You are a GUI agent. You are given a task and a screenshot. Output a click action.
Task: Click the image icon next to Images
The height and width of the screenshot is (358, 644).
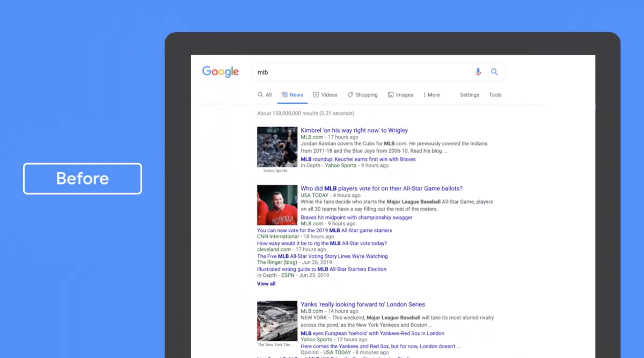[x=390, y=95]
